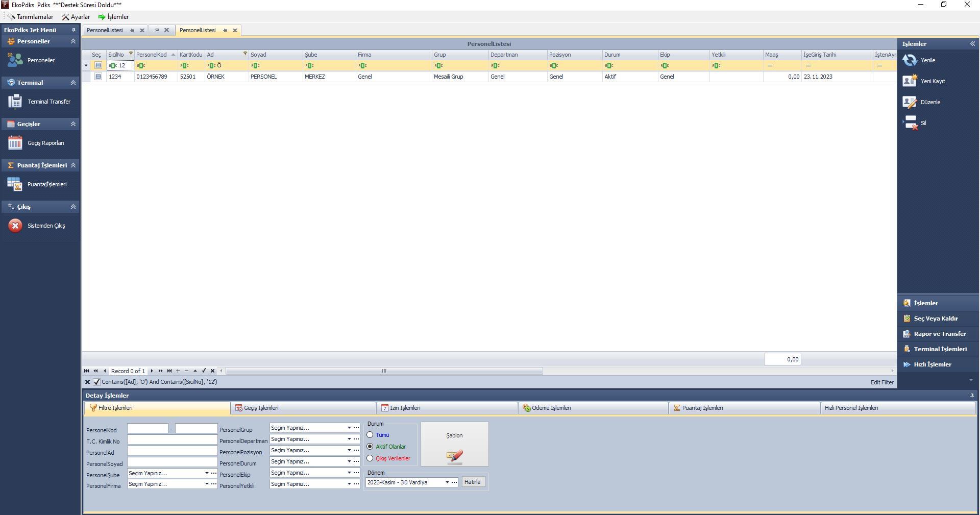Click the Sistemden Çıkış exit icon

(15, 226)
